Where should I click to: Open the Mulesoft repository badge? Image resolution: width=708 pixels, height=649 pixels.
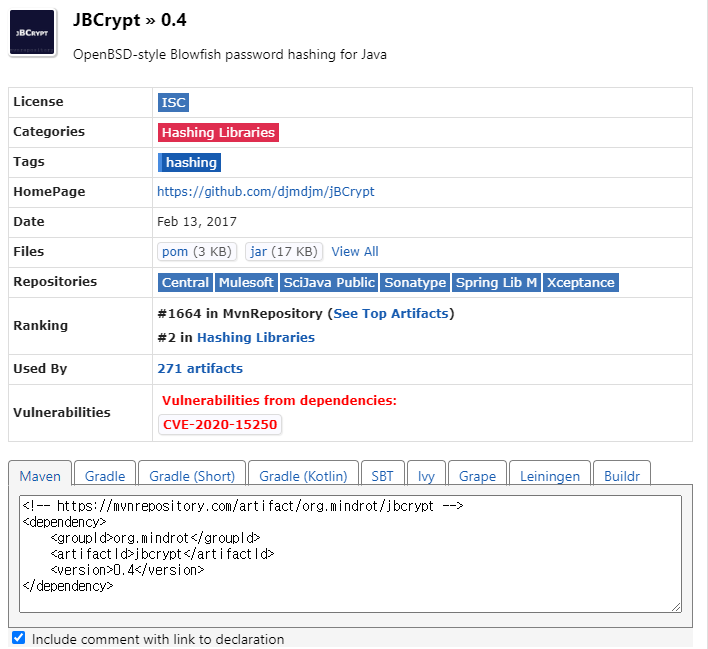point(246,283)
